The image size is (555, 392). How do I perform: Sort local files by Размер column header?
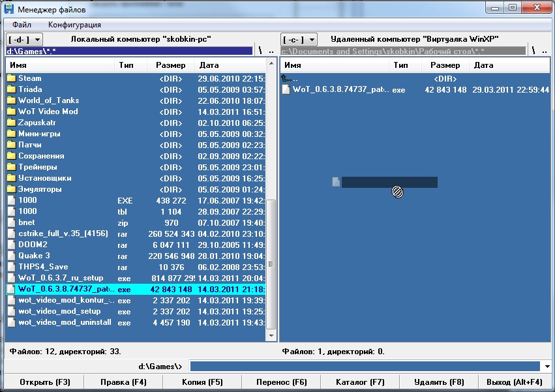click(x=171, y=65)
